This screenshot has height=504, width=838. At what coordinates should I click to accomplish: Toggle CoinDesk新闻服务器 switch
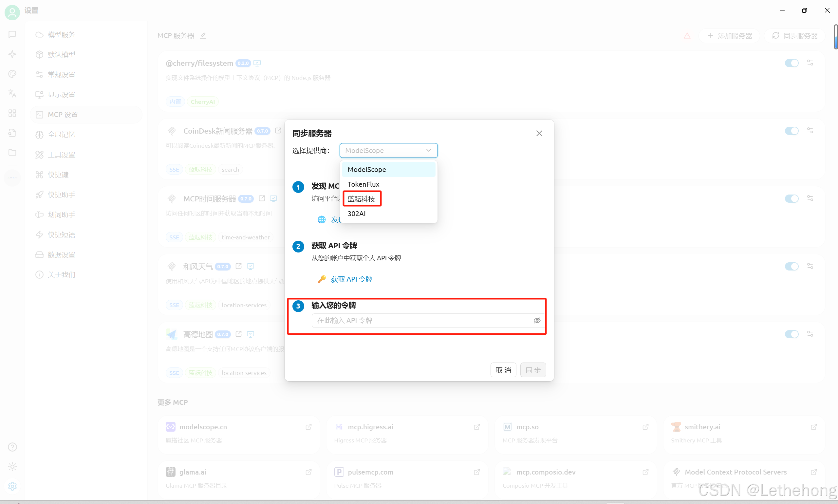click(791, 131)
